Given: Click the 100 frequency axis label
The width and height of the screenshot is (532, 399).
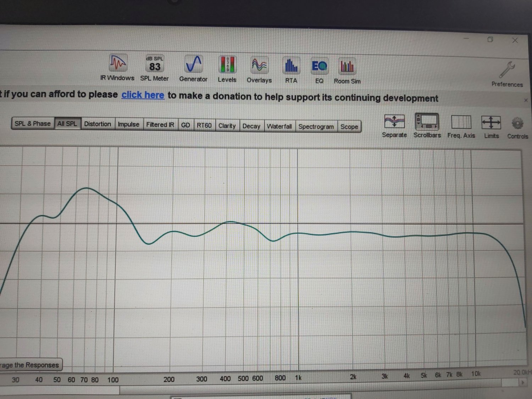Looking at the screenshot, I should click(x=113, y=380).
